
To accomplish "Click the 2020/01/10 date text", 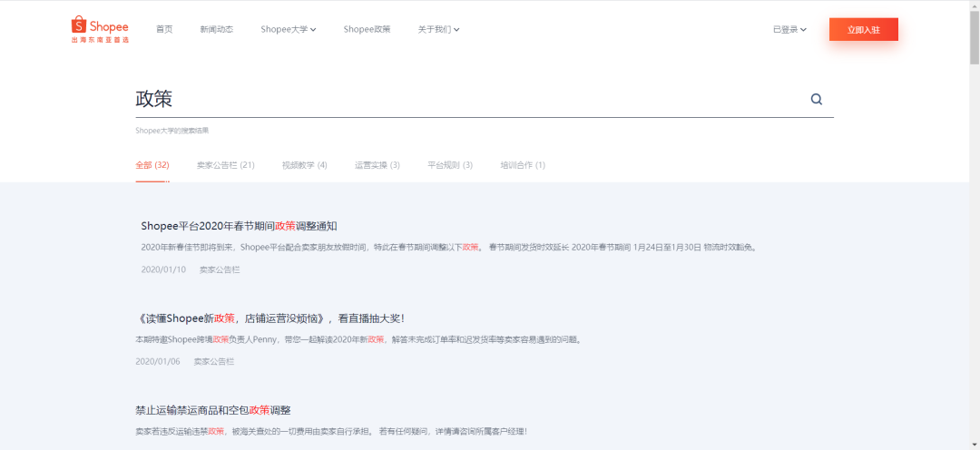I will pyautogui.click(x=163, y=269).
